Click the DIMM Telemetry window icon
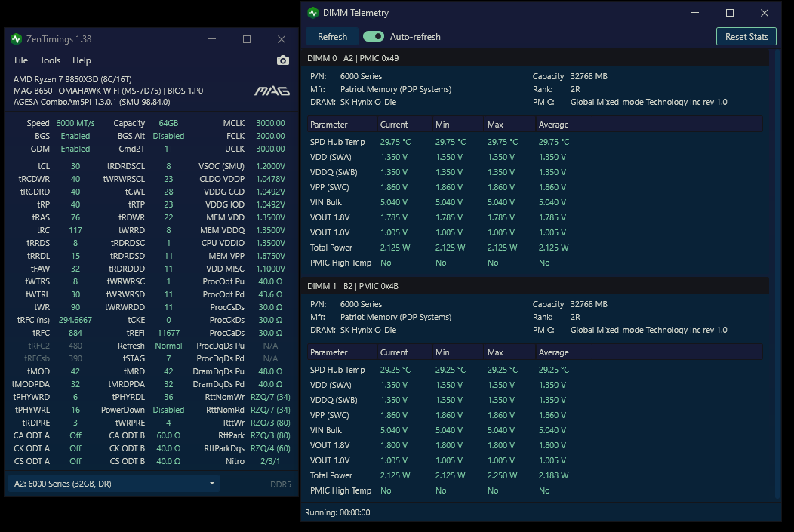 pyautogui.click(x=313, y=13)
